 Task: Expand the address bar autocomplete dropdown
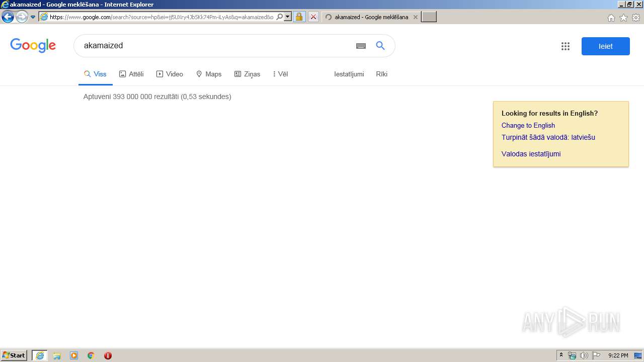point(288,17)
